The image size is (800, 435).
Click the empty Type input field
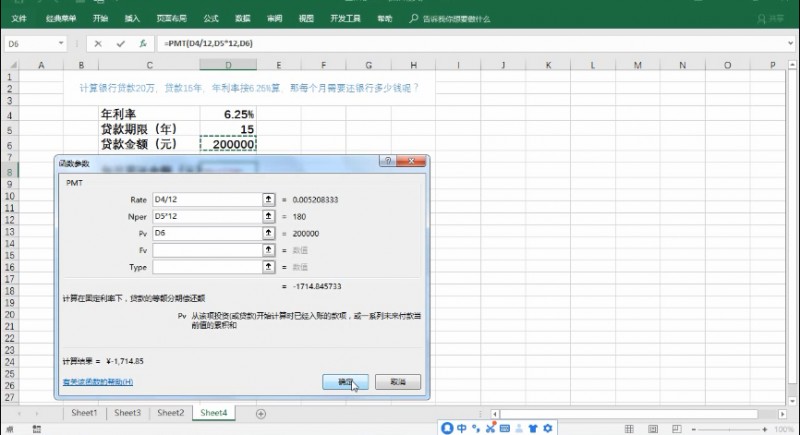click(207, 267)
